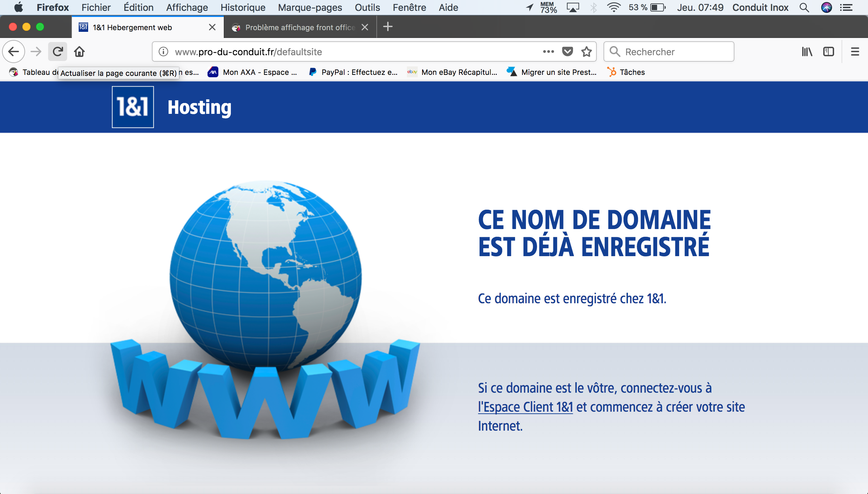This screenshot has width=868, height=494.
Task: Open the Tâches bookmark
Action: click(x=626, y=72)
